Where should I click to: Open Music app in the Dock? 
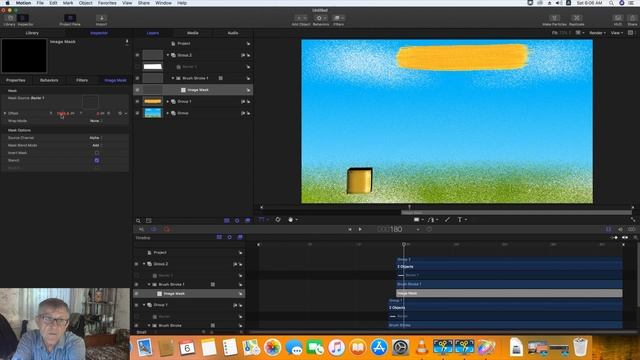(336, 347)
